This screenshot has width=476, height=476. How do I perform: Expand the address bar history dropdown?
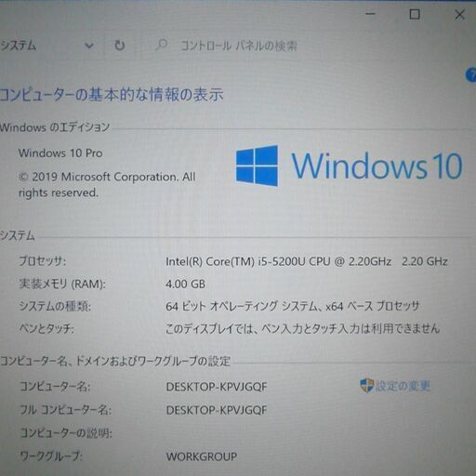(x=89, y=46)
